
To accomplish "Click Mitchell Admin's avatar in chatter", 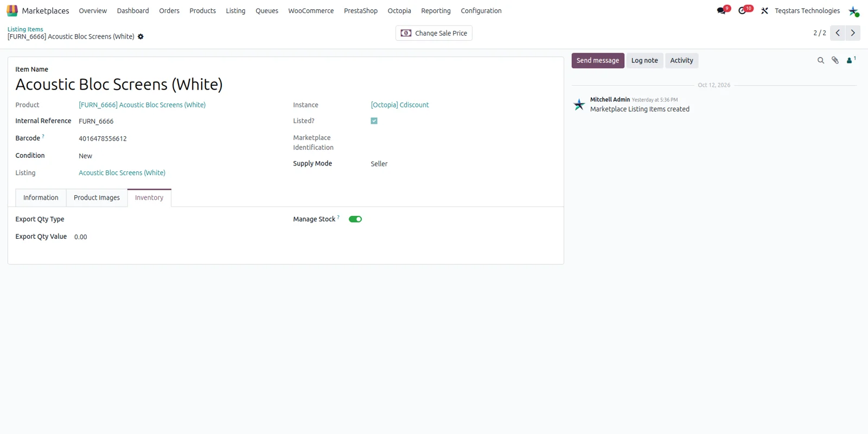I will [x=579, y=104].
